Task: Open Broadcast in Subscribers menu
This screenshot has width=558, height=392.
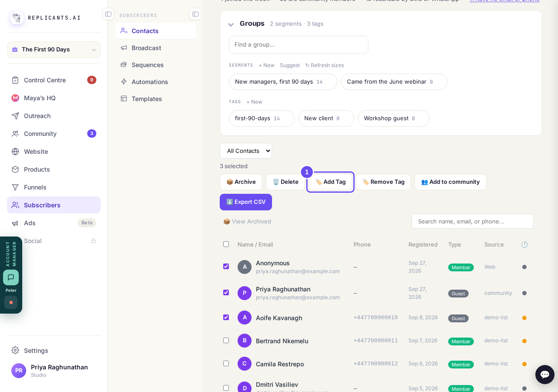Action: [156, 48]
